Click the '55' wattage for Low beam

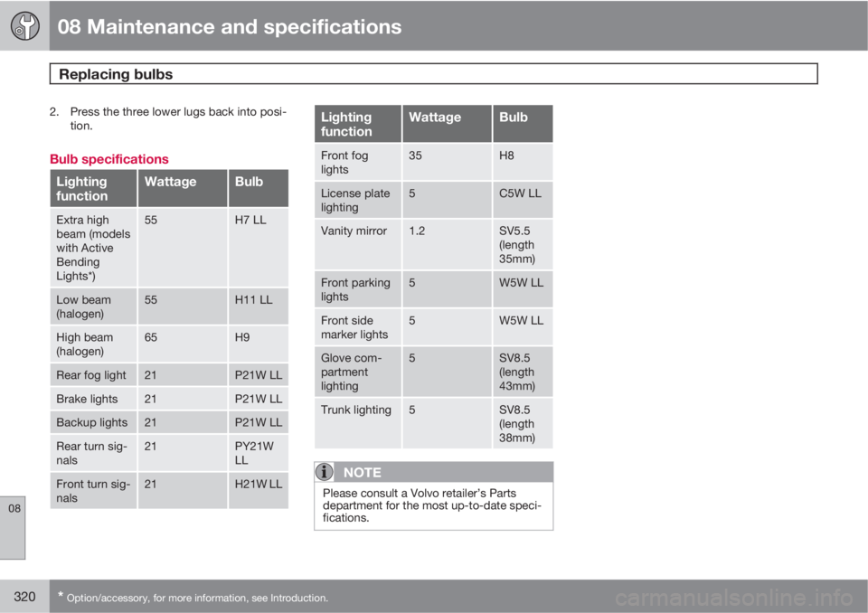pyautogui.click(x=151, y=299)
